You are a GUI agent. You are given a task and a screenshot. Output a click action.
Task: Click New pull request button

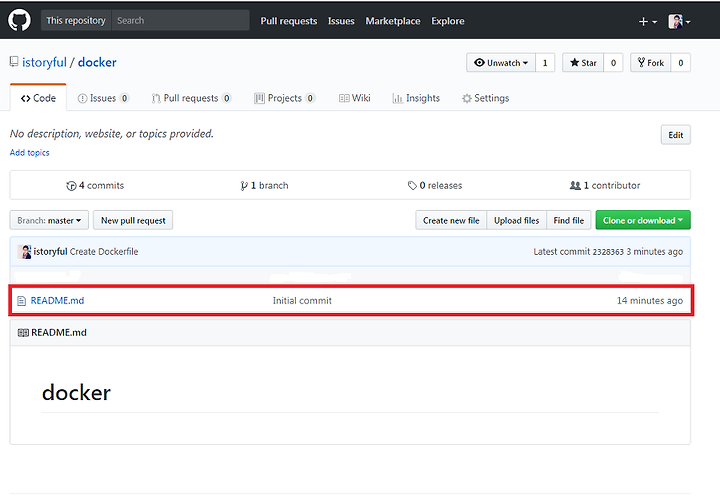point(133,220)
